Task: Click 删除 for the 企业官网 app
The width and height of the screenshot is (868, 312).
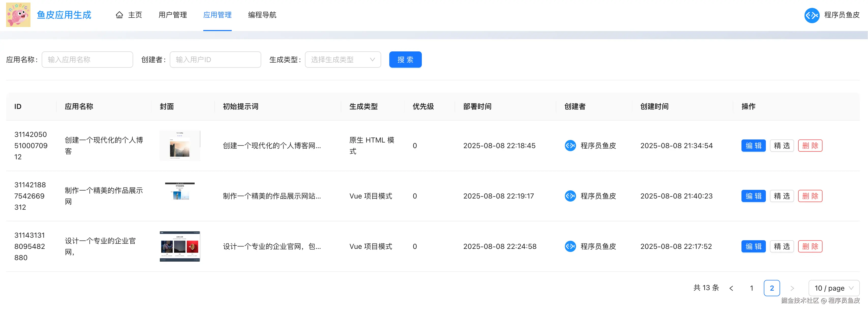Action: [x=810, y=246]
